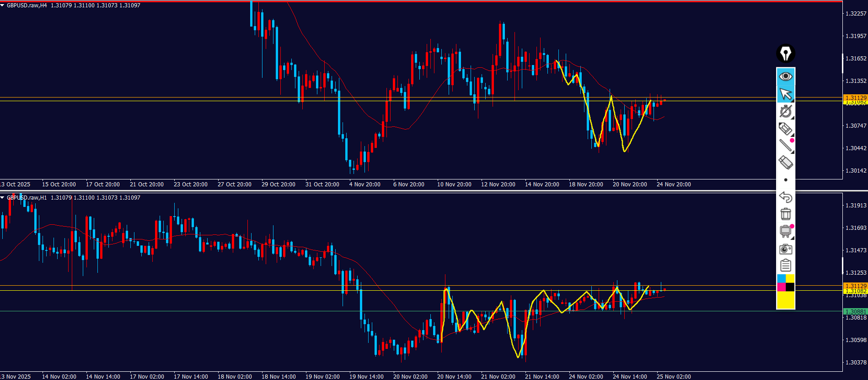
Task: Select the arrow cursor tool
Action: 786,94
